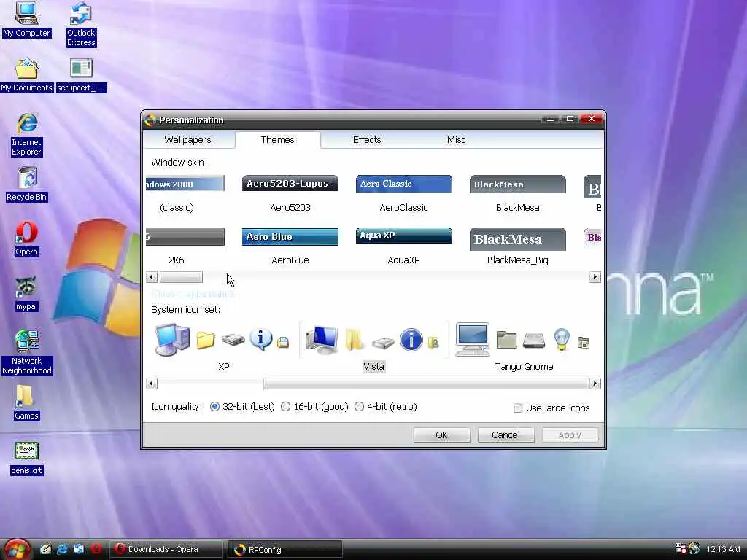Viewport: 747px width, 560px height.
Task: Click the Outlook Express quick launch icon
Action: pos(79,549)
